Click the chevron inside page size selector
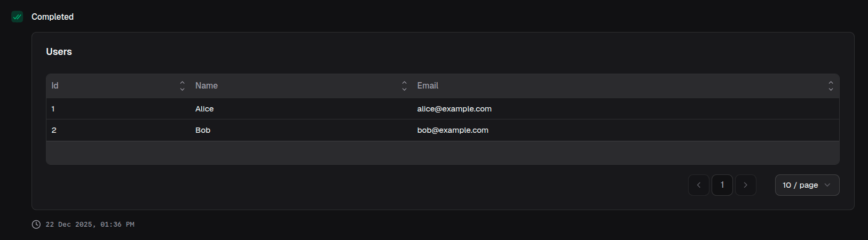The height and width of the screenshot is (240, 868). coord(827,185)
